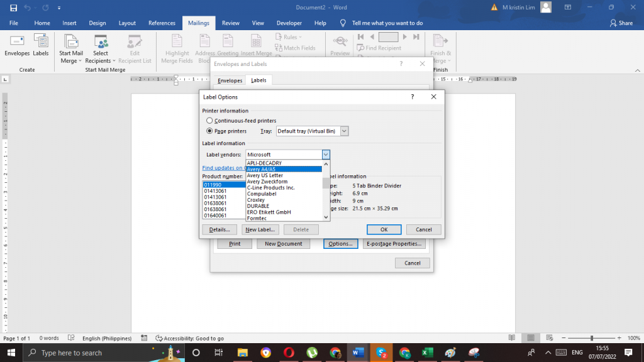Select Page printers radio button
The height and width of the screenshot is (362, 644).
point(209,131)
